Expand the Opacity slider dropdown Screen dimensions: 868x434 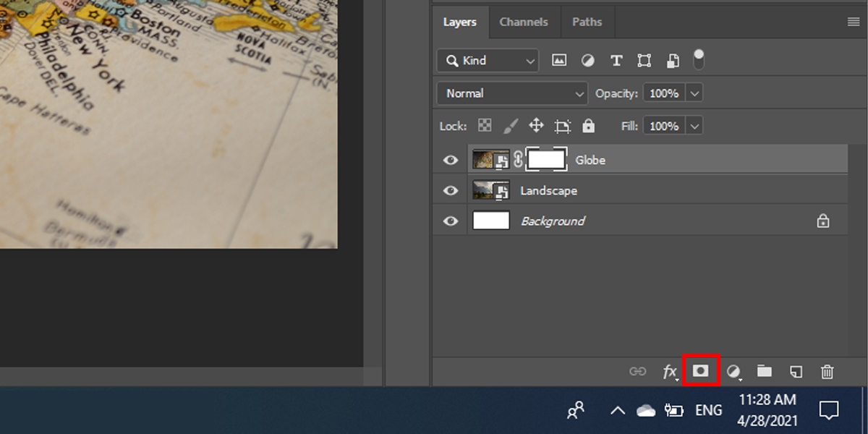tap(695, 93)
